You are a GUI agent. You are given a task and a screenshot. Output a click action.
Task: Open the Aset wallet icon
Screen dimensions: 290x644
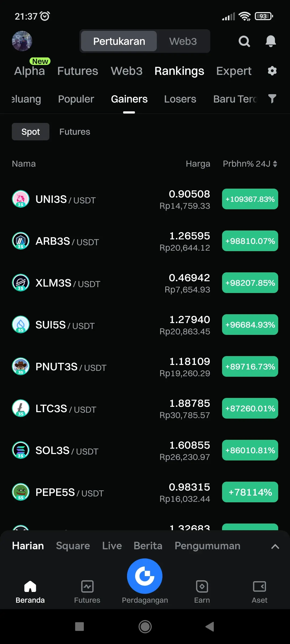pos(259,586)
